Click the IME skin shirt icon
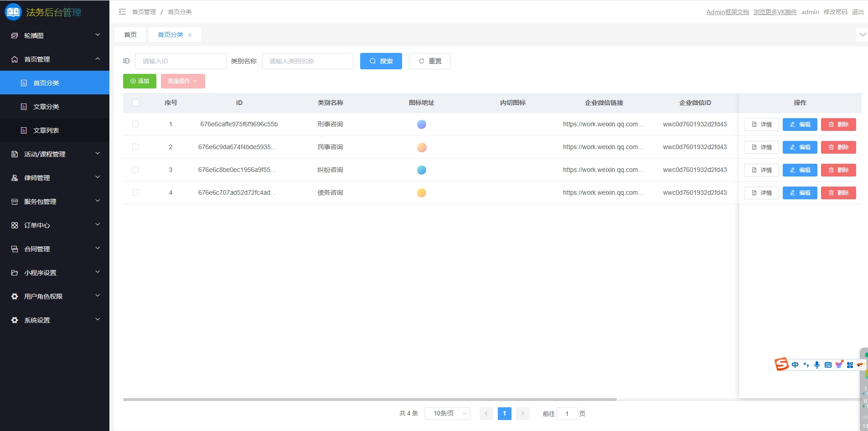The height and width of the screenshot is (431, 868). [839, 364]
